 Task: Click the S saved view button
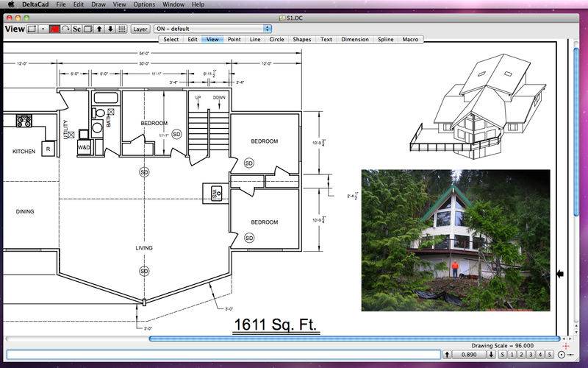[x=503, y=355]
